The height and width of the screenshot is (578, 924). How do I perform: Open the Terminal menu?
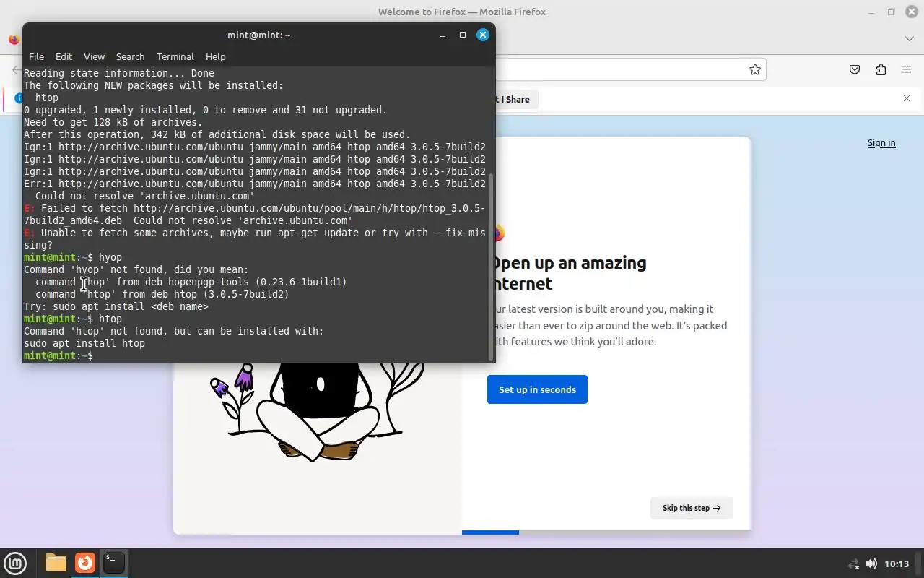click(x=175, y=56)
